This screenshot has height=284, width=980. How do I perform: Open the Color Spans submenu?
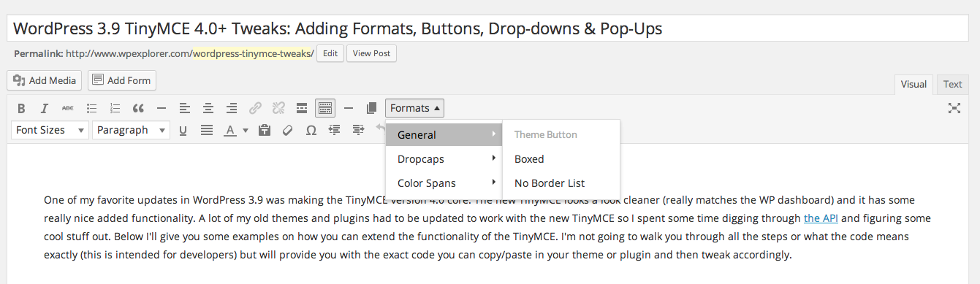(x=444, y=183)
